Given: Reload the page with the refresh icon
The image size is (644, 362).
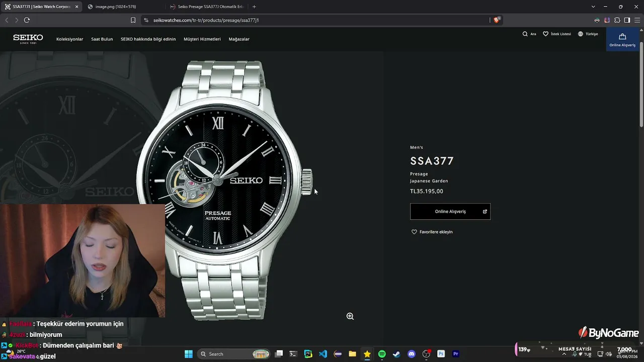Looking at the screenshot, I should click(27, 20).
